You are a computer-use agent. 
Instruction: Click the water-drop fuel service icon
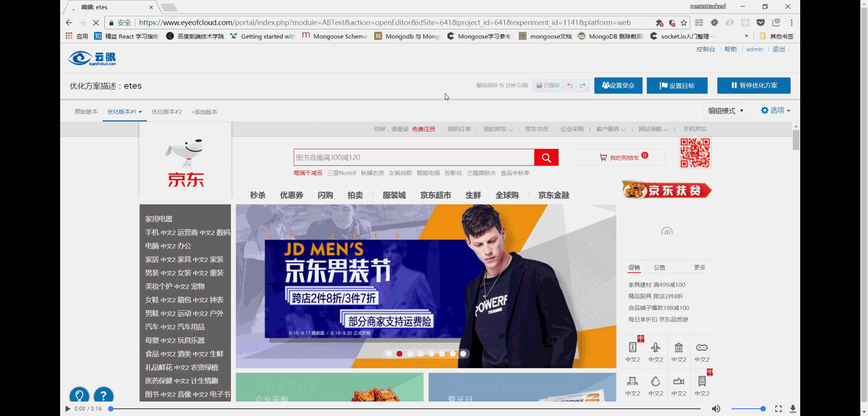point(656,381)
